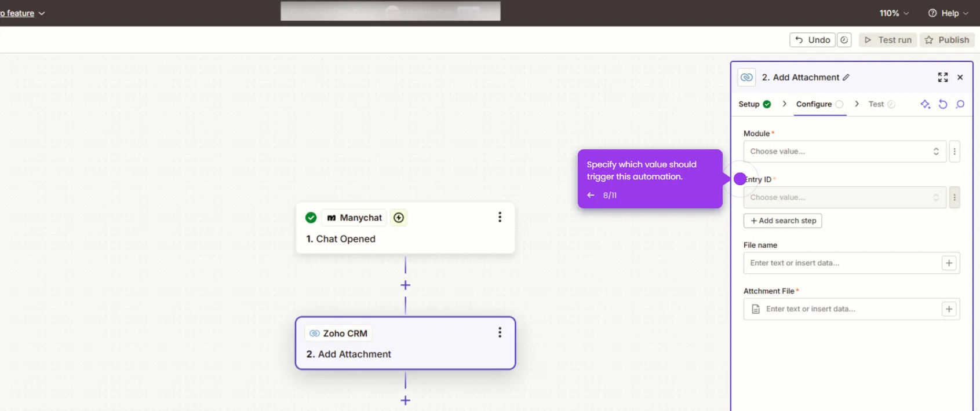
Task: Open version history clock icon beside Undo
Action: coord(844,40)
